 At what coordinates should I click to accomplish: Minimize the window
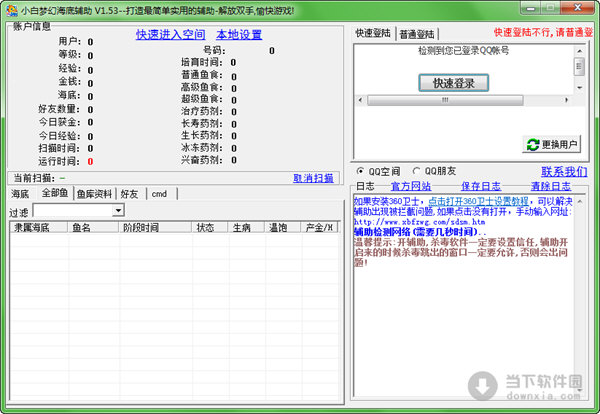click(x=530, y=8)
